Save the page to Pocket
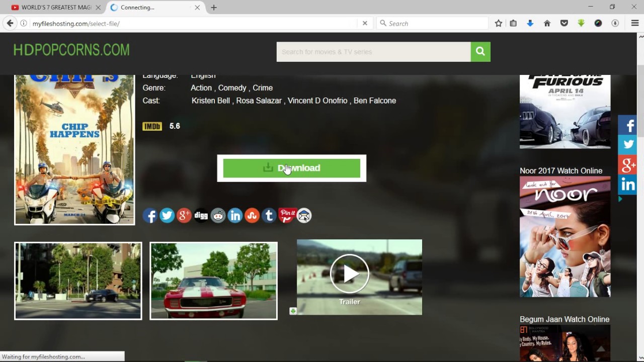644x362 pixels. coord(564,23)
